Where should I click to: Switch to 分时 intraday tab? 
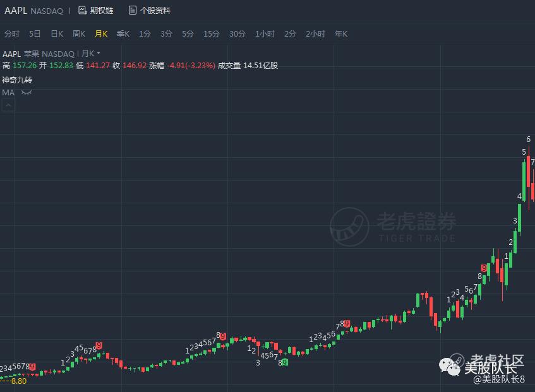coord(12,33)
